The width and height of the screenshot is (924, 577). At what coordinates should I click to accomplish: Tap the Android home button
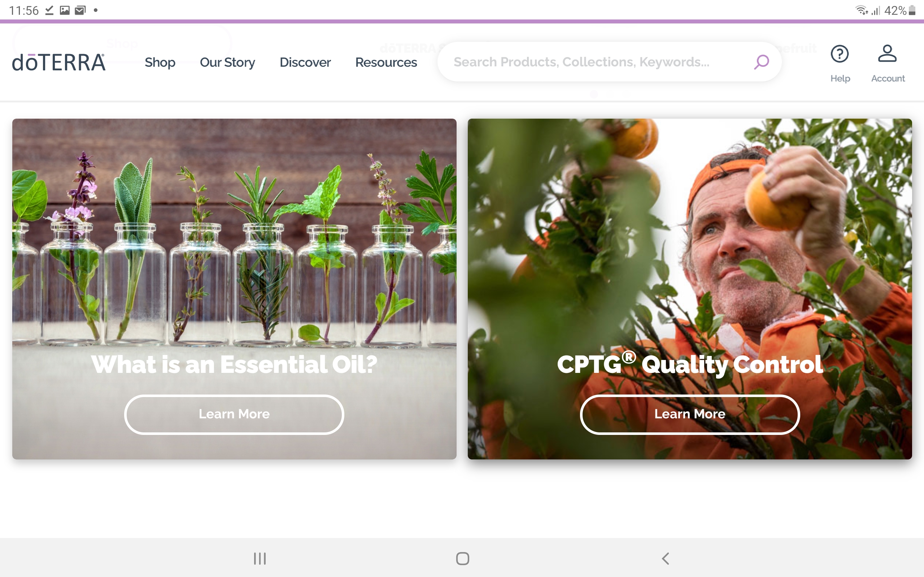(462, 558)
